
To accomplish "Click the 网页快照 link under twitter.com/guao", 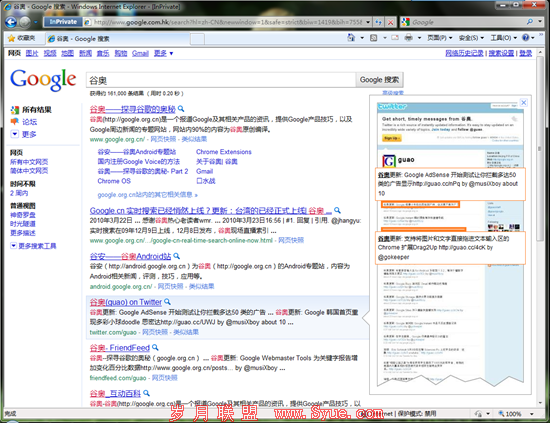I will tap(155, 332).
